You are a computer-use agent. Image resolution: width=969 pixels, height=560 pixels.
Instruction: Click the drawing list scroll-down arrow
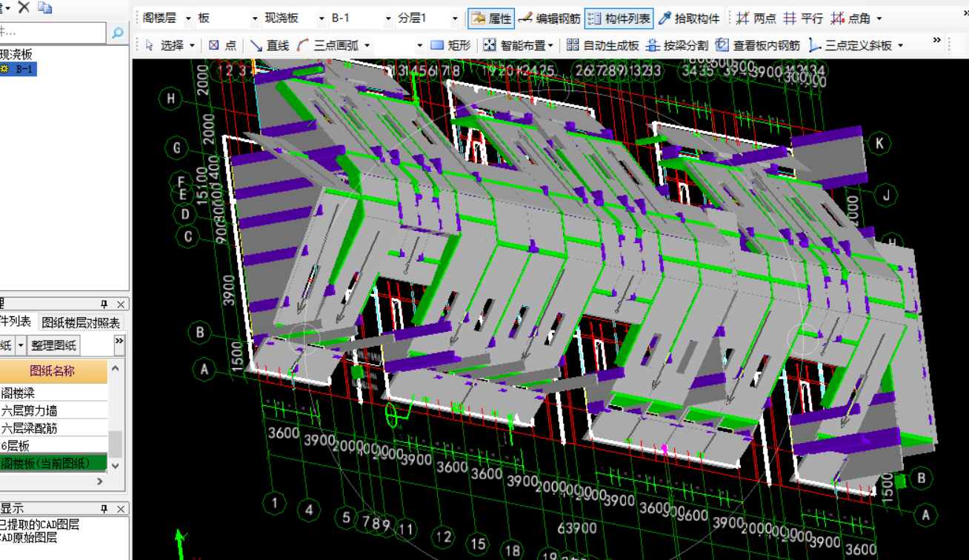pyautogui.click(x=116, y=466)
